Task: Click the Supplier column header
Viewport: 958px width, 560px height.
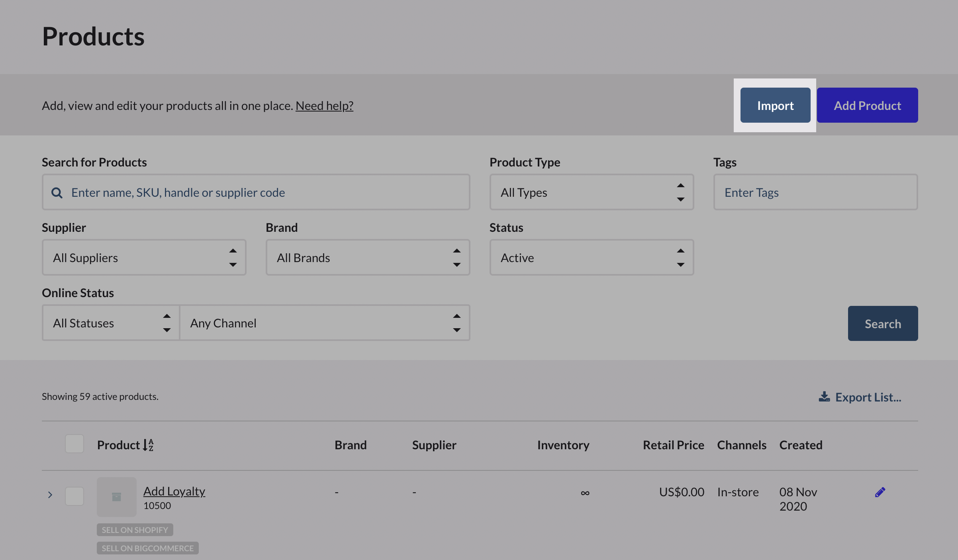Action: click(x=434, y=445)
